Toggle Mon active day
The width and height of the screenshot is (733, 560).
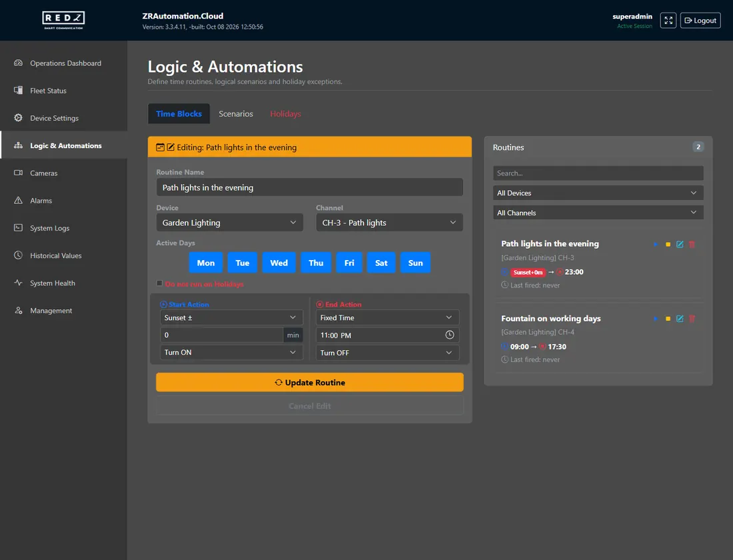coord(206,263)
